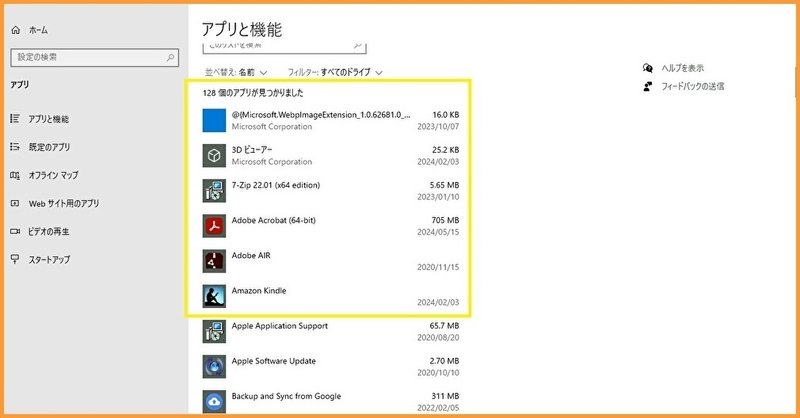
Task: Select the Amazon Kindle entry name
Action: pos(259,291)
